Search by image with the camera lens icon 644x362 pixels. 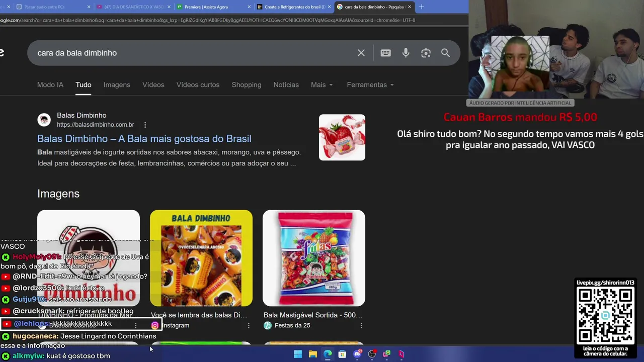click(426, 53)
